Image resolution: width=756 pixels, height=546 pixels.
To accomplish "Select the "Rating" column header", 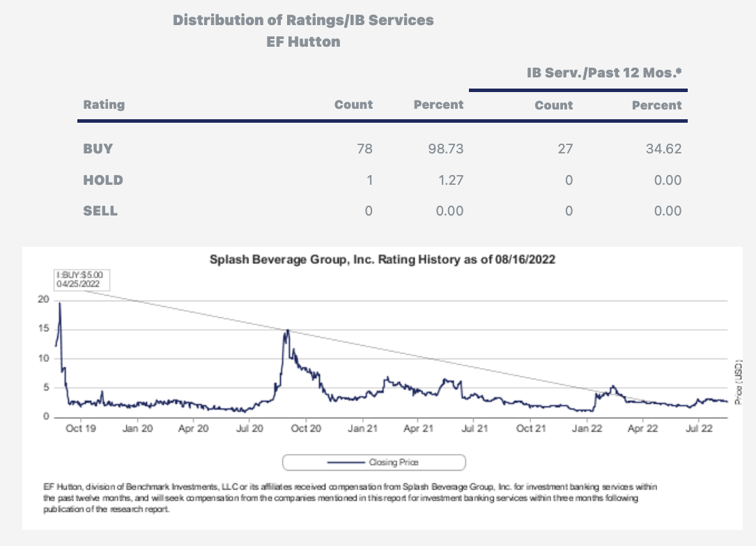I will point(104,105).
